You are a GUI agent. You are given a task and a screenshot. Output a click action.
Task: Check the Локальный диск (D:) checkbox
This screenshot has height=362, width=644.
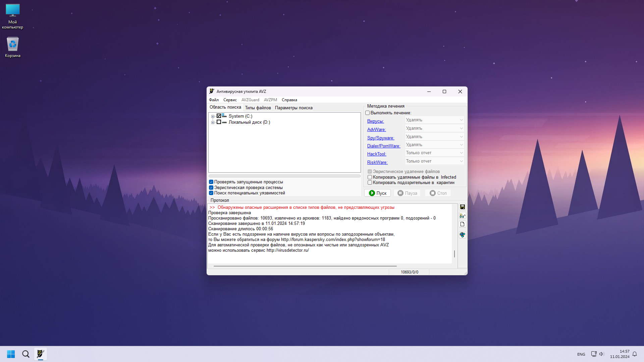pyautogui.click(x=219, y=122)
